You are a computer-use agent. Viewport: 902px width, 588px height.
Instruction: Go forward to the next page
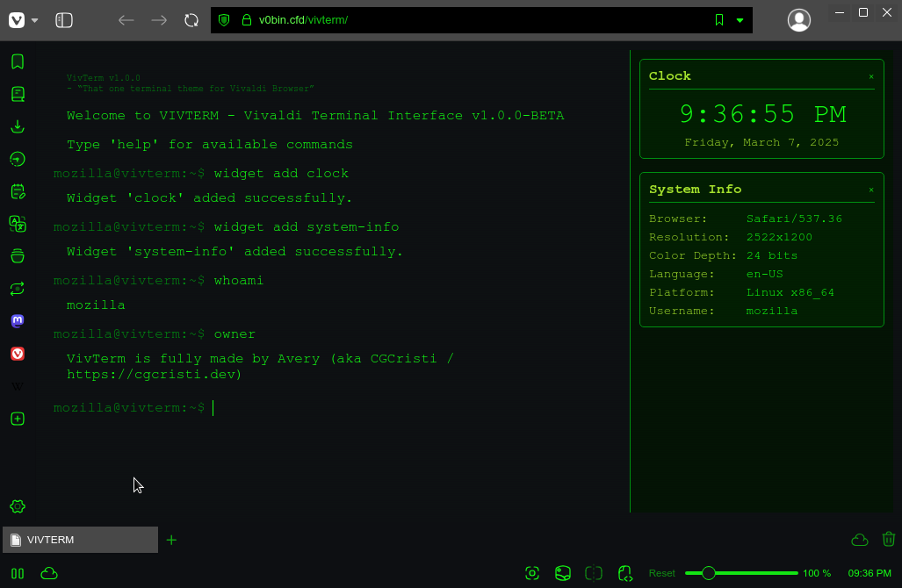point(159,20)
